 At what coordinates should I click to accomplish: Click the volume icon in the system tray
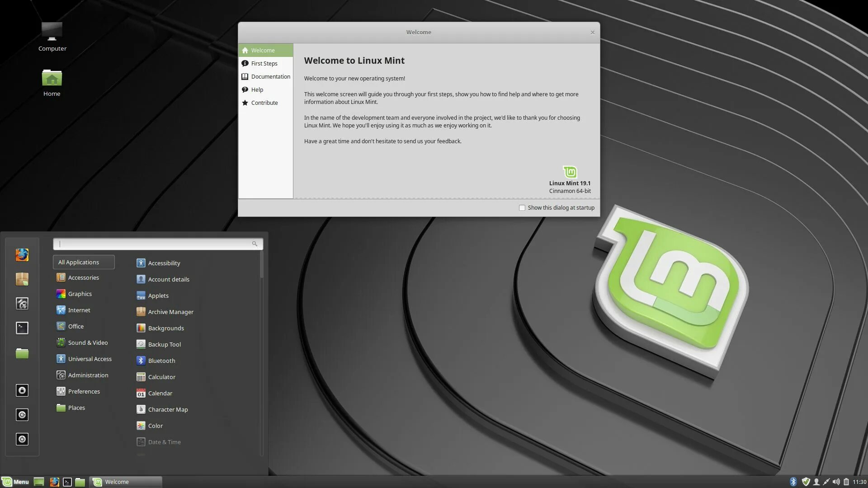[836, 482]
